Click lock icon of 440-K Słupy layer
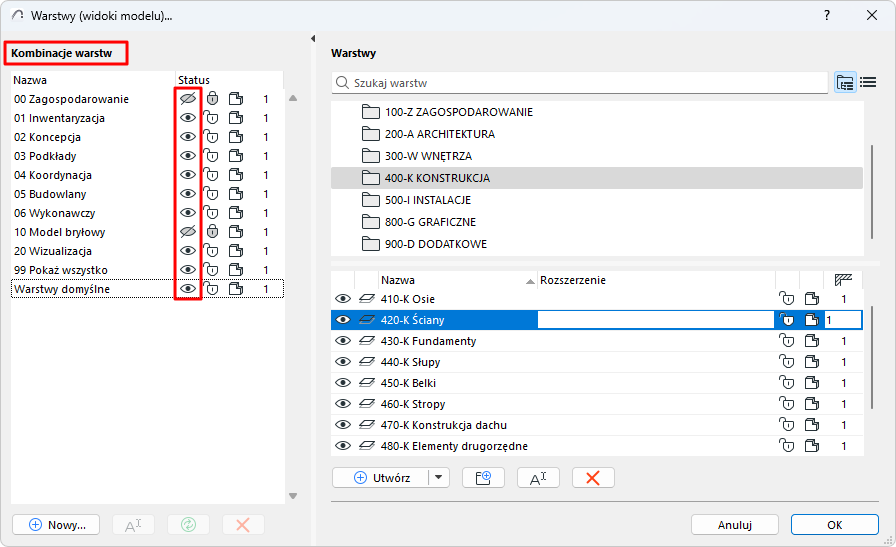This screenshot has width=896, height=547. [x=787, y=362]
